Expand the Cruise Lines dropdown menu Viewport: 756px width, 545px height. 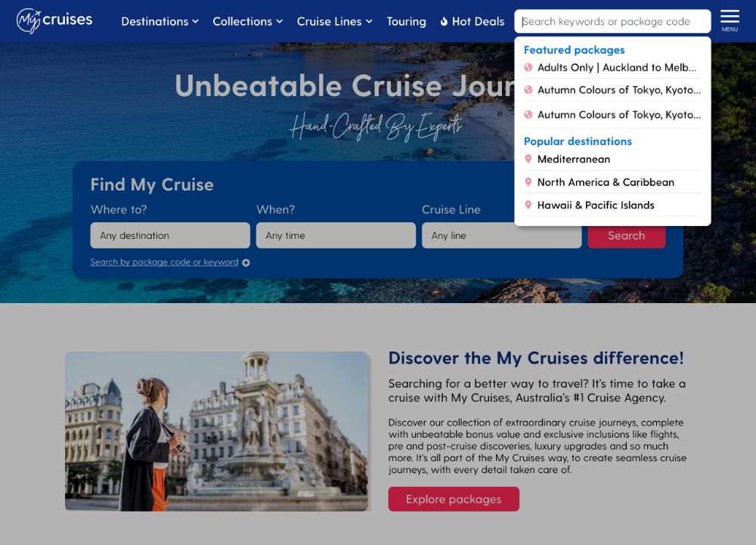pos(335,22)
